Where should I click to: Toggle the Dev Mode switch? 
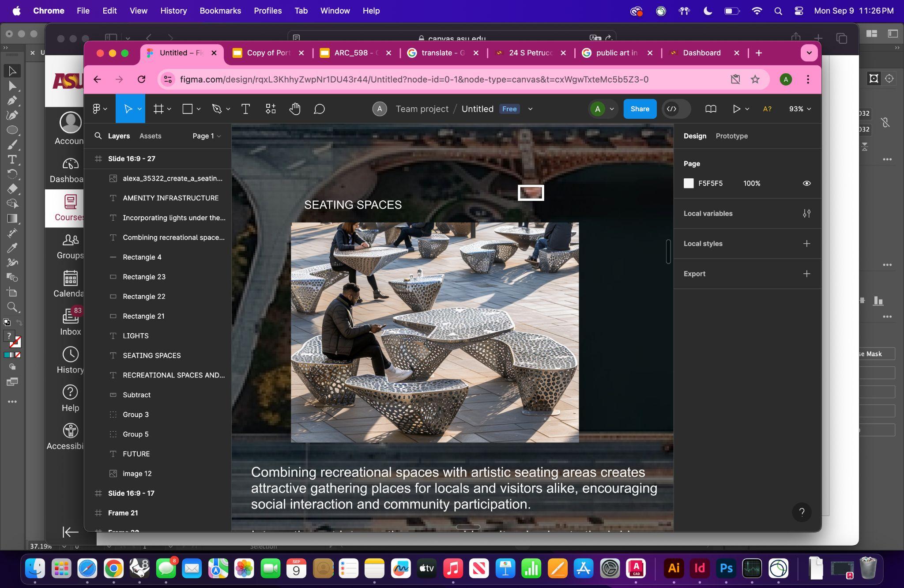[x=676, y=109]
